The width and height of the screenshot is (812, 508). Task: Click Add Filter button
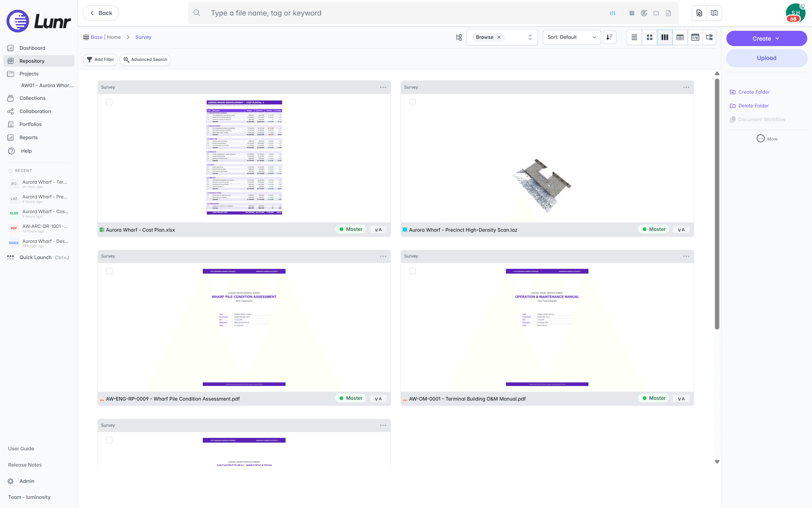[x=100, y=59]
